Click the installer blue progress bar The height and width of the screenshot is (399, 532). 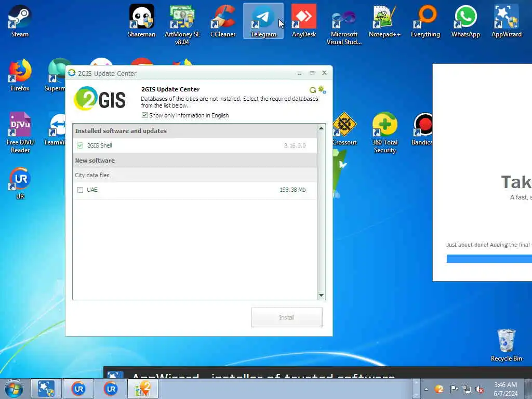[489, 259]
